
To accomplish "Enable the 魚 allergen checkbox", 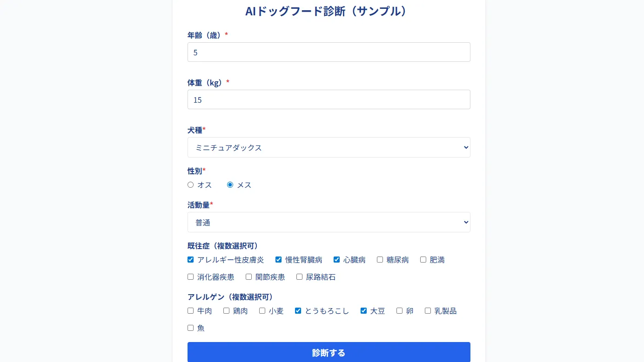I will (190, 328).
